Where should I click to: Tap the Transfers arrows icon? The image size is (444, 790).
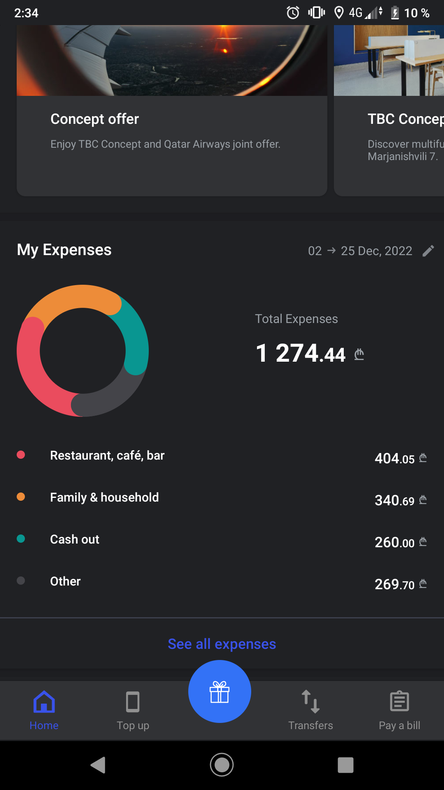pos(310,701)
